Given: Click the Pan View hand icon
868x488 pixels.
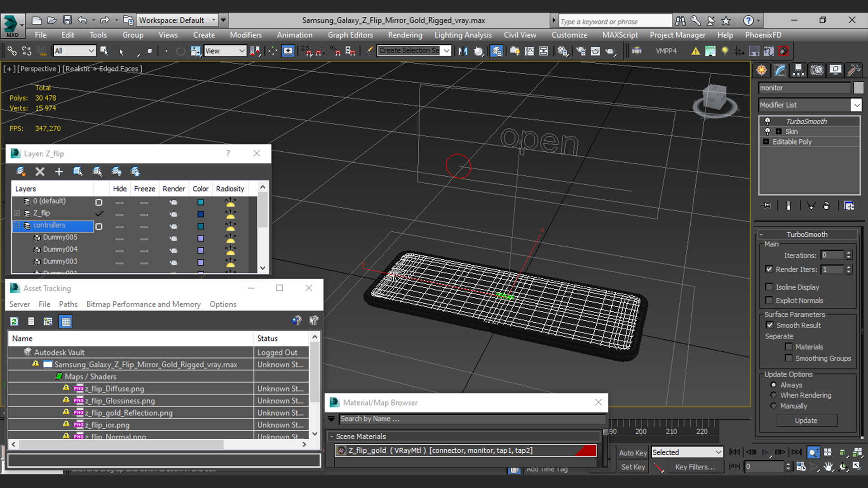Looking at the screenshot, I should (828, 467).
